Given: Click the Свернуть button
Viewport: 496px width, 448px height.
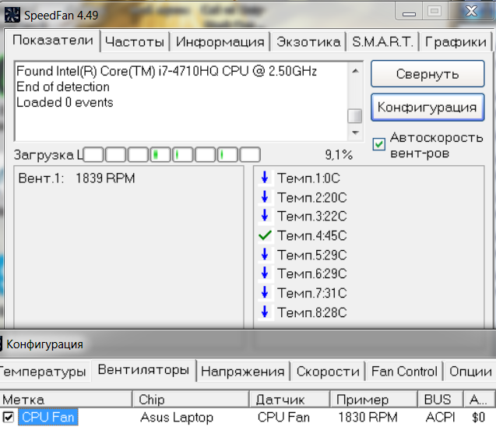Looking at the screenshot, I should 427,74.
